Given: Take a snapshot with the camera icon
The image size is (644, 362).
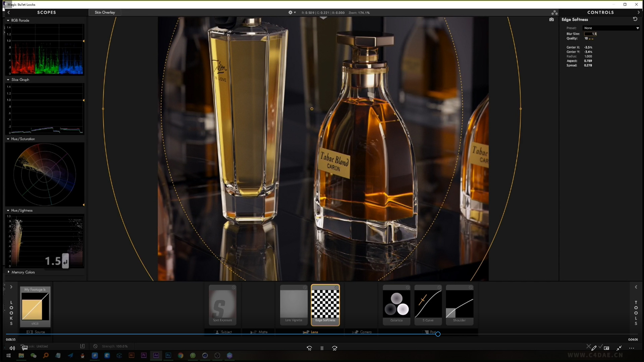Looking at the screenshot, I should coord(551,19).
